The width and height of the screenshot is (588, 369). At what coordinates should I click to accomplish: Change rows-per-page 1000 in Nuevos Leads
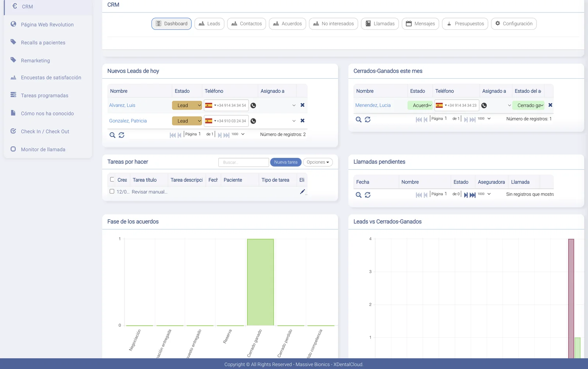238,134
